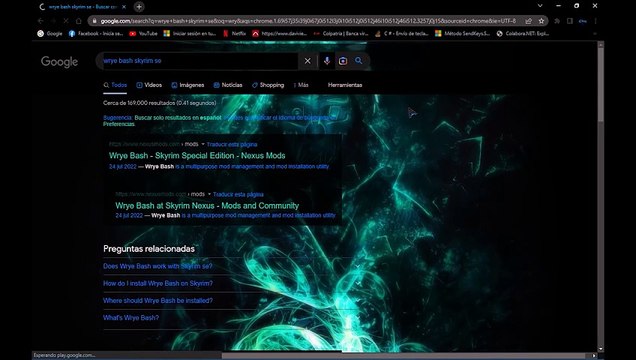
Task: Open Herramientas search tools
Action: click(x=345, y=85)
